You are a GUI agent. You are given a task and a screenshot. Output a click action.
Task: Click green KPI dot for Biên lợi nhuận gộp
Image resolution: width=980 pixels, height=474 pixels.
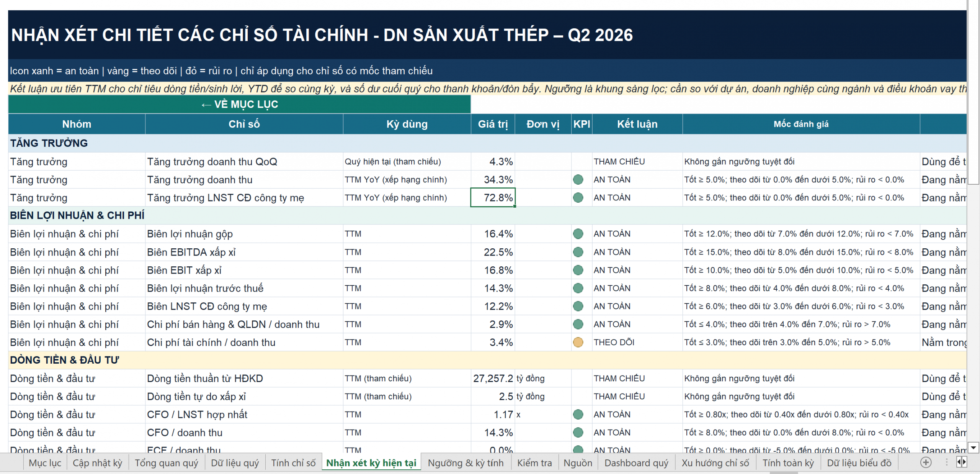tap(578, 234)
